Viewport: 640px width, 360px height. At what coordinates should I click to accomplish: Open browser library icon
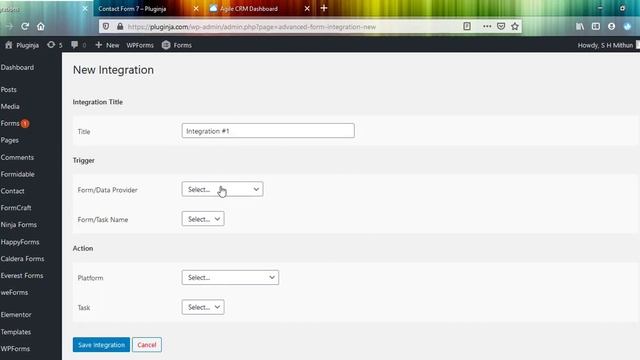click(x=580, y=27)
